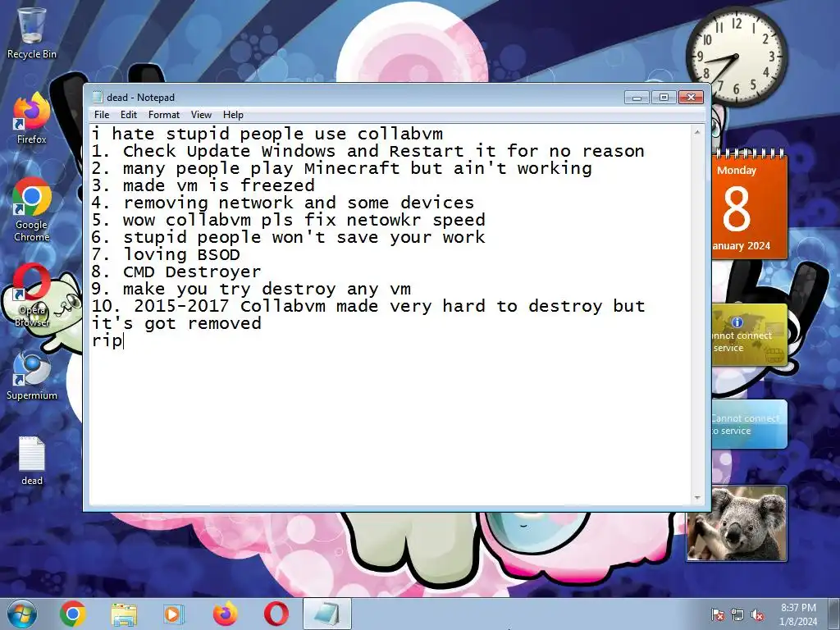Viewport: 840px width, 630px height.
Task: Open Windows Explorer from the taskbar
Action: click(124, 614)
